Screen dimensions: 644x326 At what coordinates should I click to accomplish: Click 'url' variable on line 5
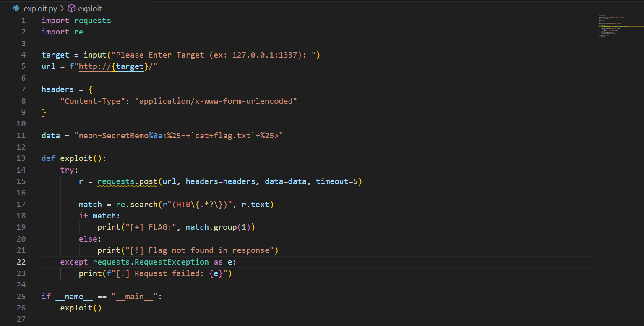pyautogui.click(x=48, y=66)
